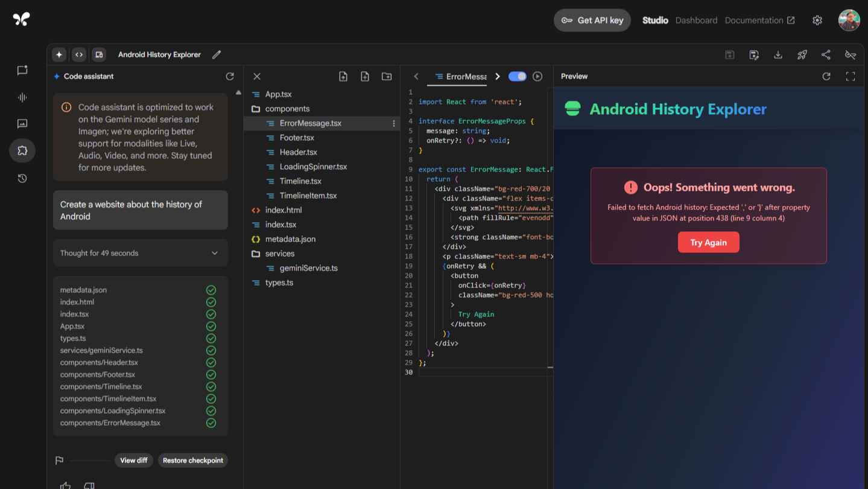Open the Stream audio waveform sidebar icon
The height and width of the screenshot is (489, 868).
click(22, 97)
